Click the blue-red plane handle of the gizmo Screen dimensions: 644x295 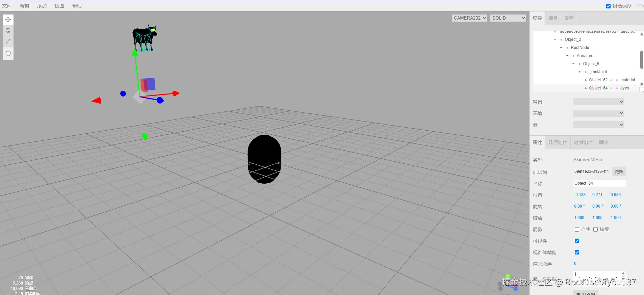point(148,85)
